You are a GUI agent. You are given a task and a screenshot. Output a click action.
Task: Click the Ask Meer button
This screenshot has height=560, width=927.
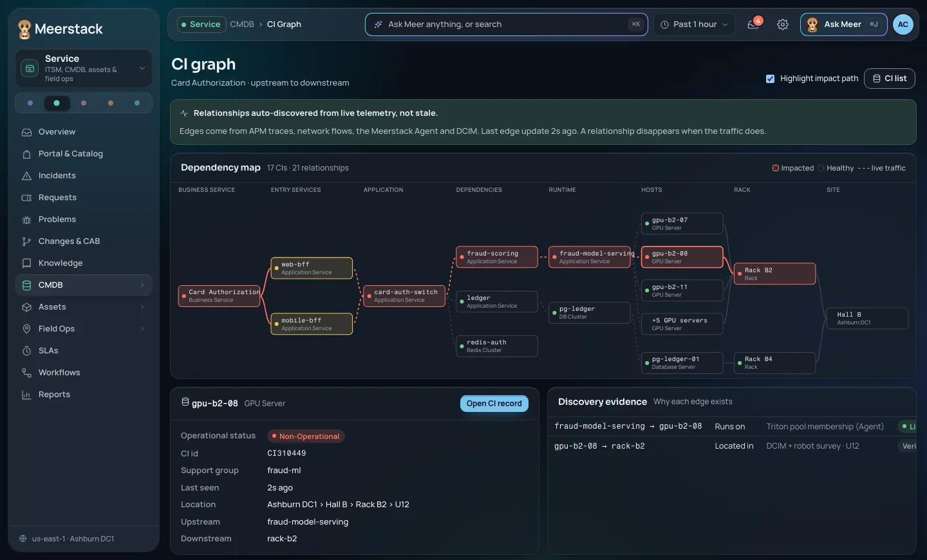click(844, 24)
